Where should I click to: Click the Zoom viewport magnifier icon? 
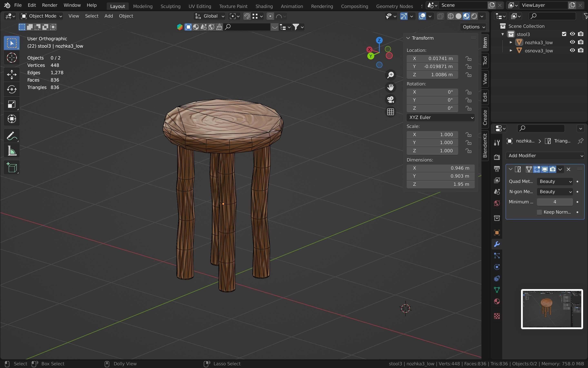(390, 75)
